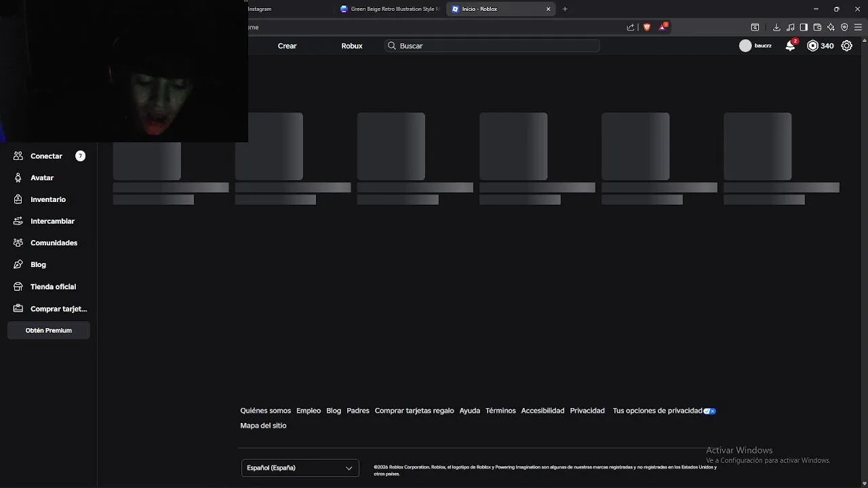Open the Roblox notifications bell
The height and width of the screenshot is (488, 868).
point(790,46)
